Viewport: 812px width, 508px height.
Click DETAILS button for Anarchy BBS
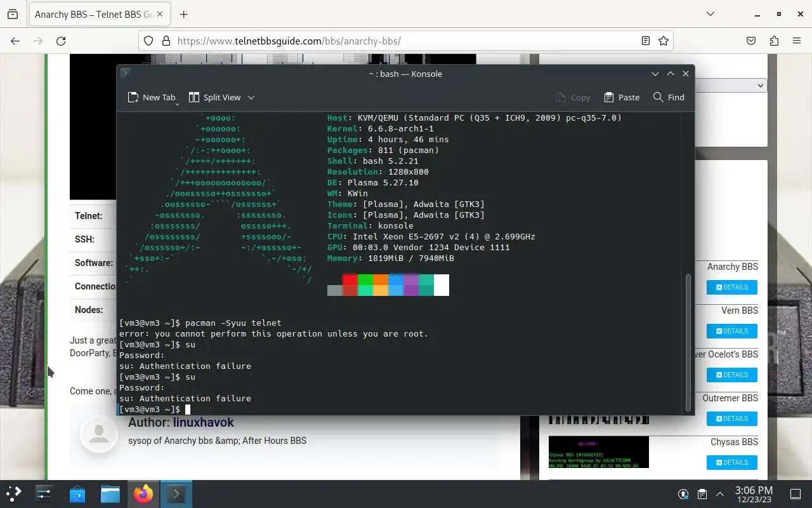click(732, 287)
